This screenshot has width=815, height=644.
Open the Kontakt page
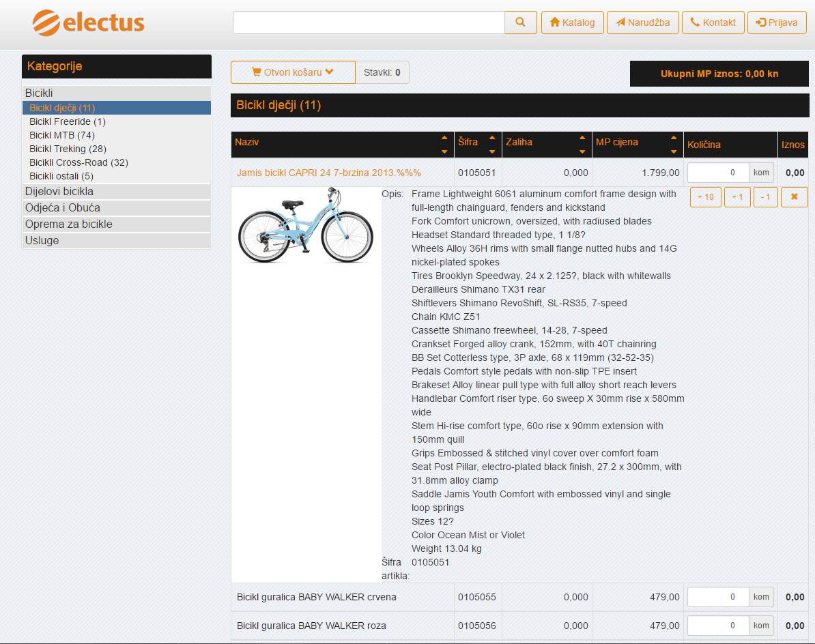point(713,23)
